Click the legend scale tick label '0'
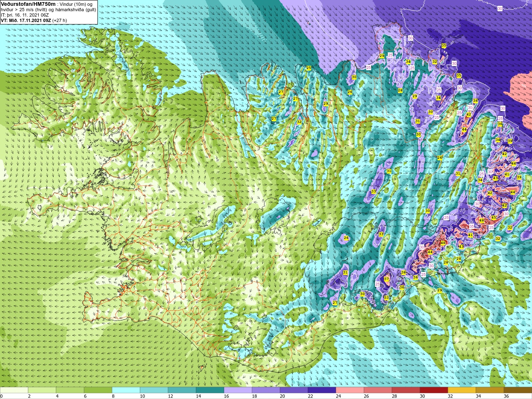 pyautogui.click(x=2, y=396)
